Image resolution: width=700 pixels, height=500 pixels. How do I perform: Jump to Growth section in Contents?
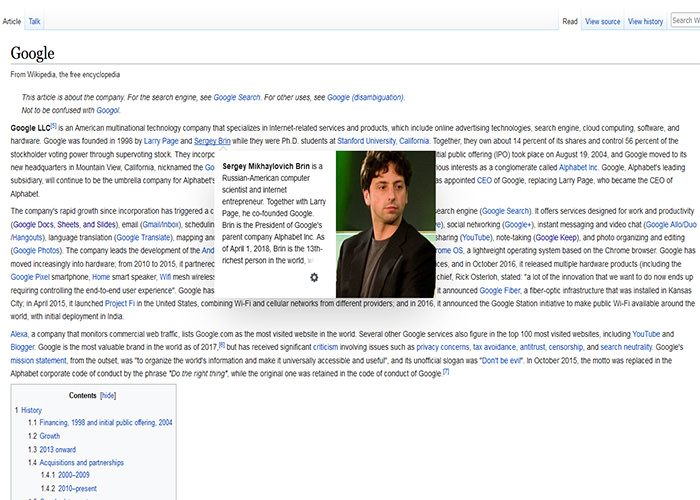pos(50,436)
